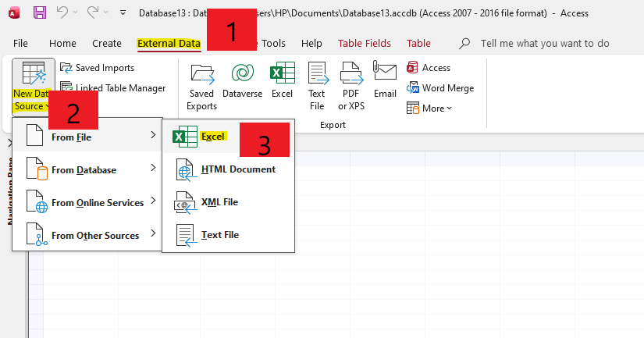Screen dimensions: 644x338
Task: Switch to the Home ribbon tab
Action: (62, 44)
